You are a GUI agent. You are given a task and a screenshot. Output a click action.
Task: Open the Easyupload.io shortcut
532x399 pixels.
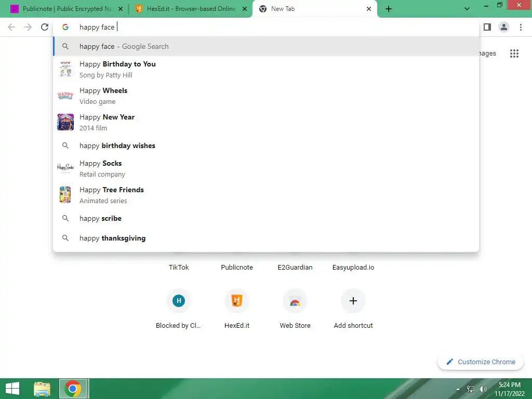click(x=353, y=267)
